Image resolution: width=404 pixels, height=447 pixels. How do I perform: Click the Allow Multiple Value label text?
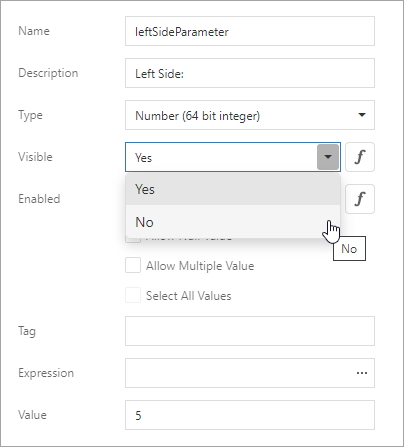200,266
